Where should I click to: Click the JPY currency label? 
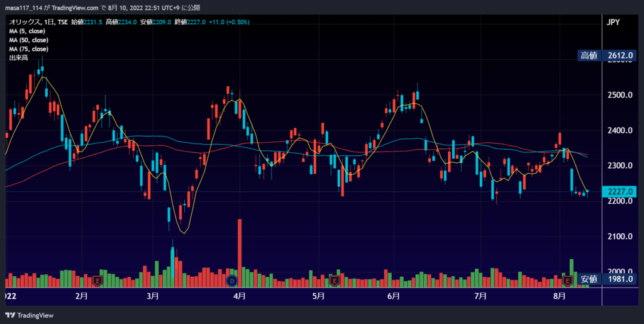pyautogui.click(x=613, y=22)
